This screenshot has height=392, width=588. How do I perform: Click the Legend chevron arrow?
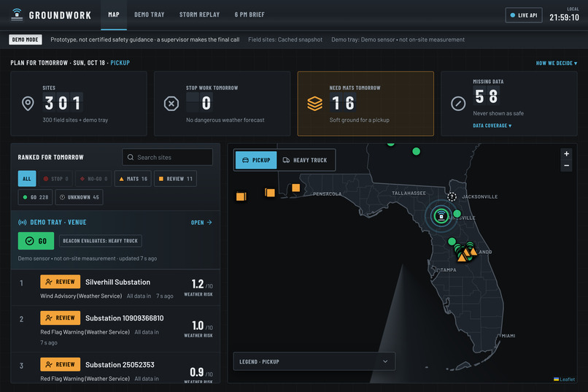[x=385, y=361]
